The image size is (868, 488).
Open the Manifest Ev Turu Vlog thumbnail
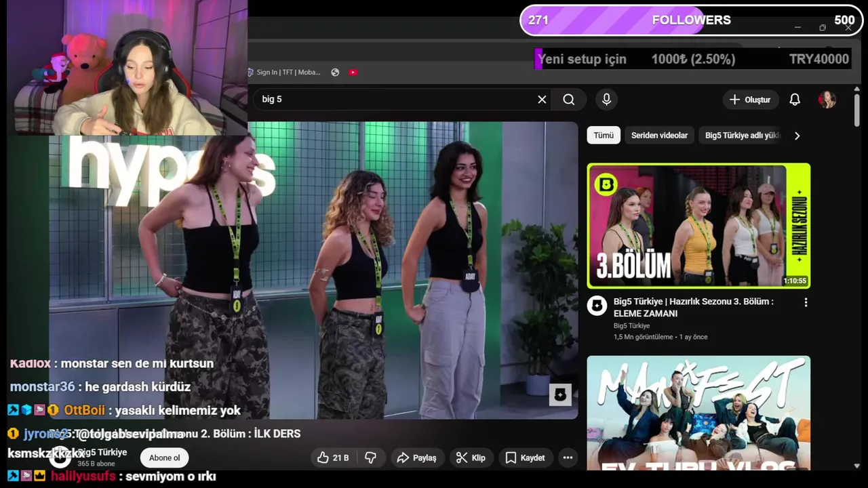pos(698,413)
